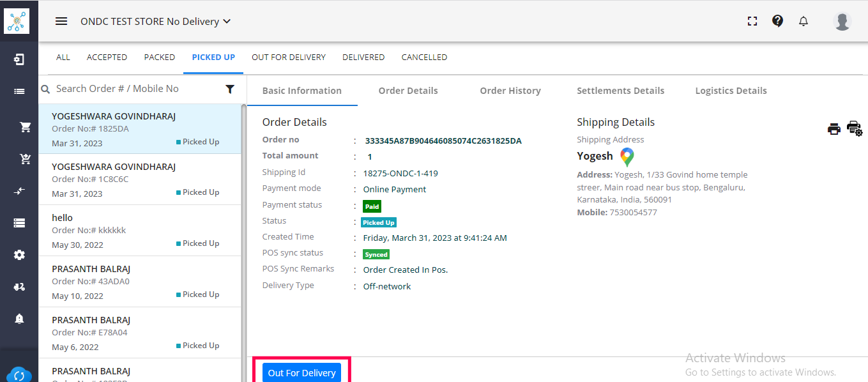Click the settings gear in sidebar
The height and width of the screenshot is (382, 868).
19,255
